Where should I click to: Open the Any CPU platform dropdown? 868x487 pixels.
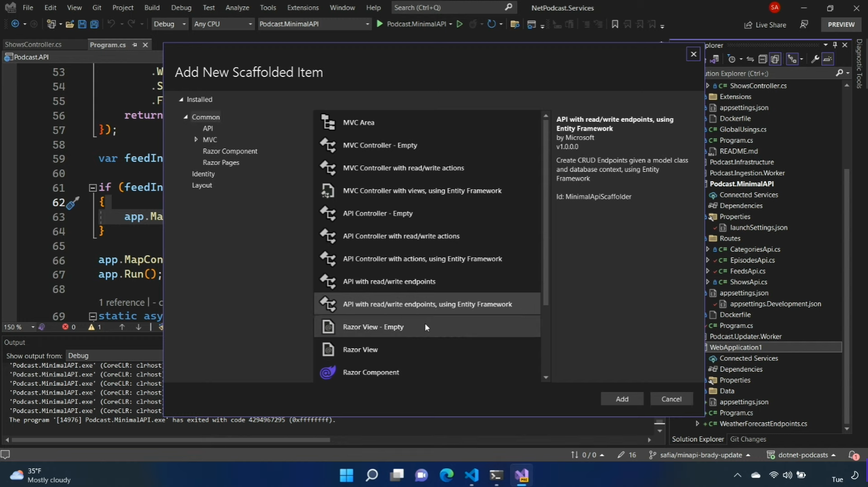(x=223, y=24)
